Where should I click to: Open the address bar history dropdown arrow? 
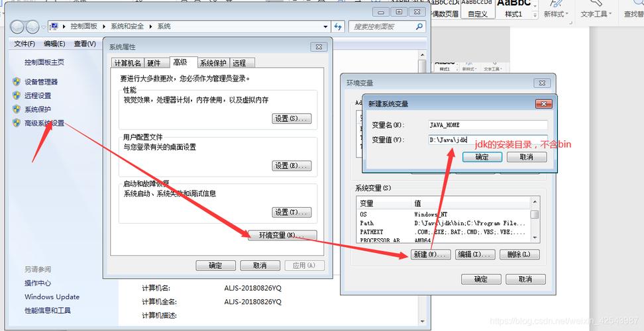point(326,26)
